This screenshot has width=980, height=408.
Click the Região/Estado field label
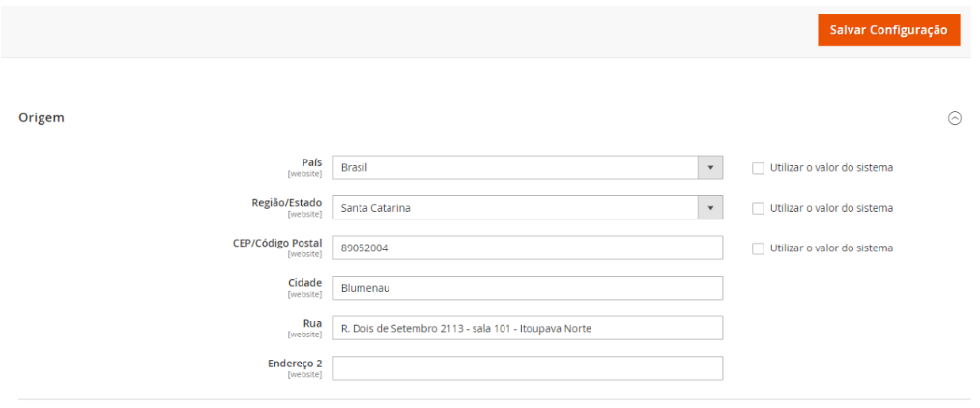coord(286,203)
